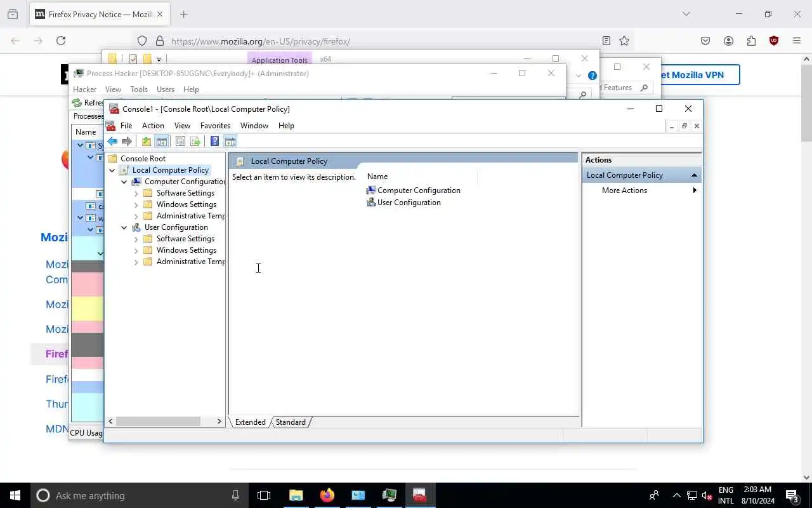Reload the Firefox page

tap(61, 41)
